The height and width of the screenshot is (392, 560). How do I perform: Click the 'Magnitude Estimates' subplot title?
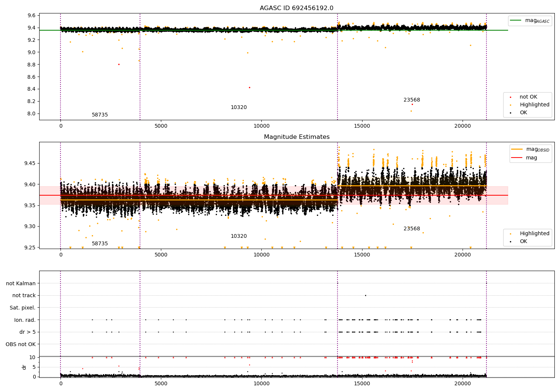296,137
